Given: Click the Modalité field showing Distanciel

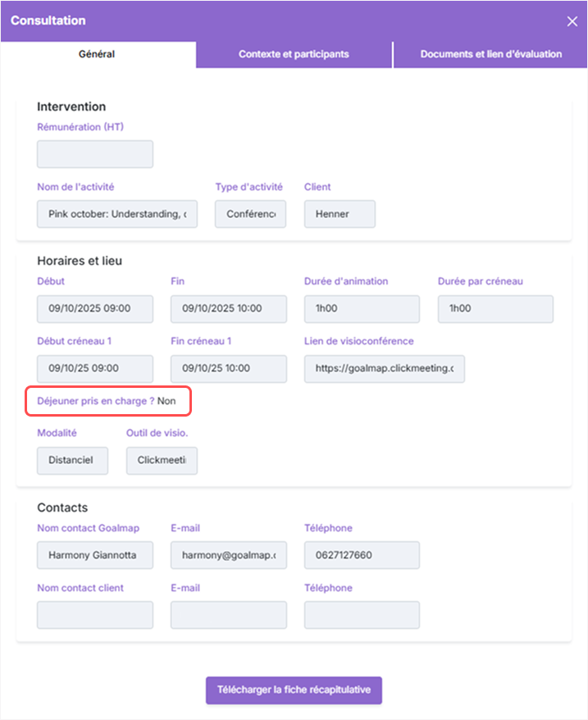Looking at the screenshot, I should [73, 461].
